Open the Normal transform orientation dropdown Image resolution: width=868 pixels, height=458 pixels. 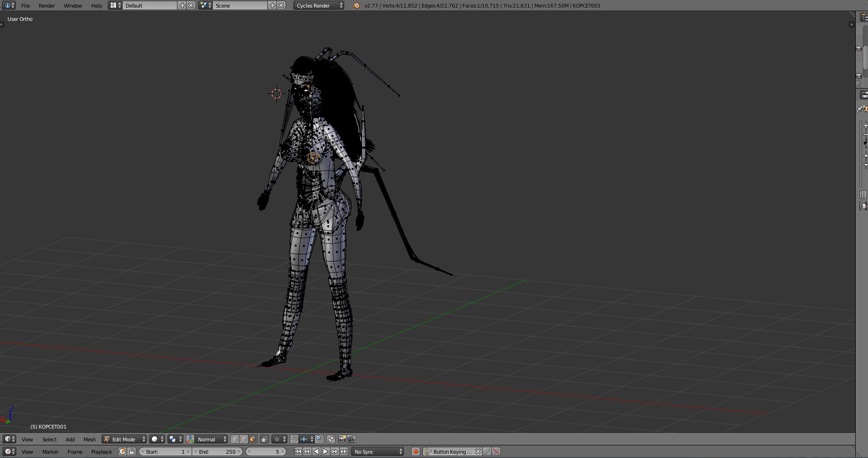[x=211, y=439]
